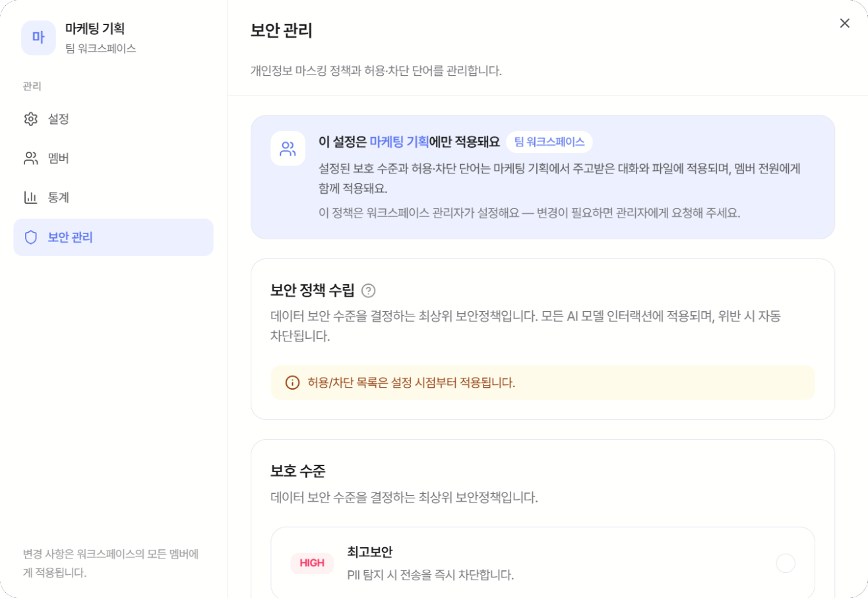This screenshot has width=868, height=598.
Task: Open the 멤버 menu item
Action: click(x=113, y=158)
